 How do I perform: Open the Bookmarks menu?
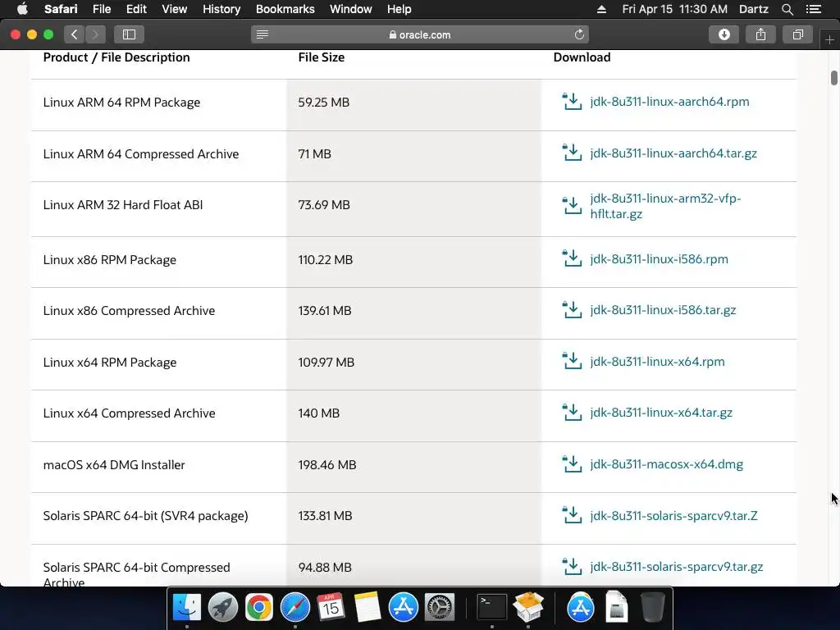[285, 9]
